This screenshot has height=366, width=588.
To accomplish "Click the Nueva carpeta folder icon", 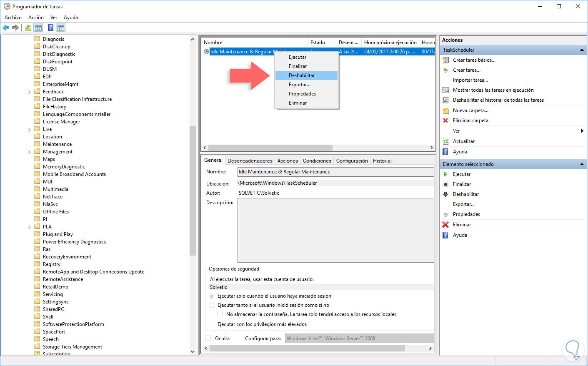I will tap(445, 110).
